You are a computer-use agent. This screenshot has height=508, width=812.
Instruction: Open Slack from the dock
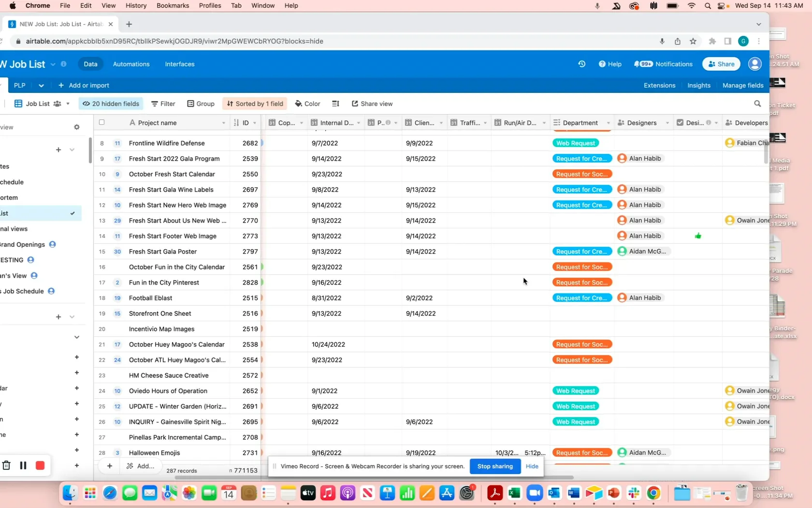pos(634,493)
